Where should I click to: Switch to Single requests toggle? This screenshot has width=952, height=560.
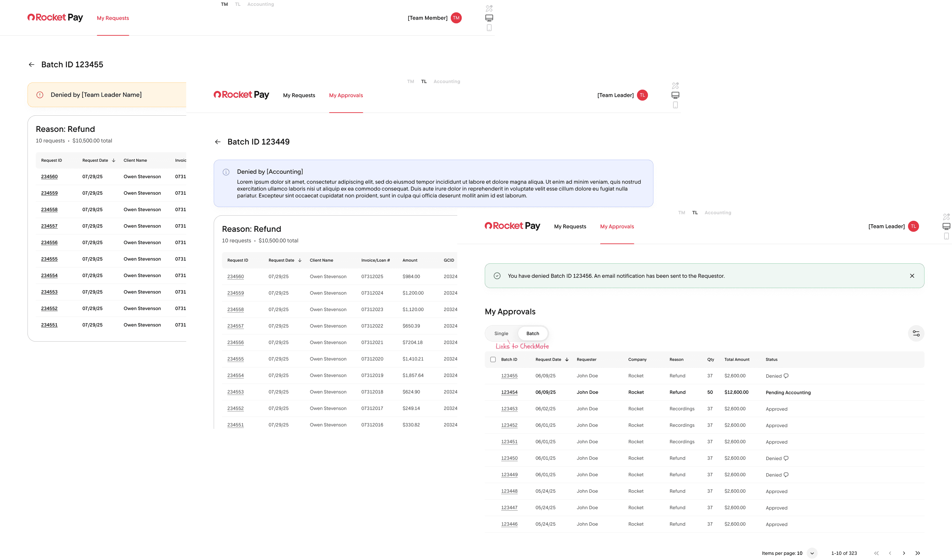(x=501, y=333)
